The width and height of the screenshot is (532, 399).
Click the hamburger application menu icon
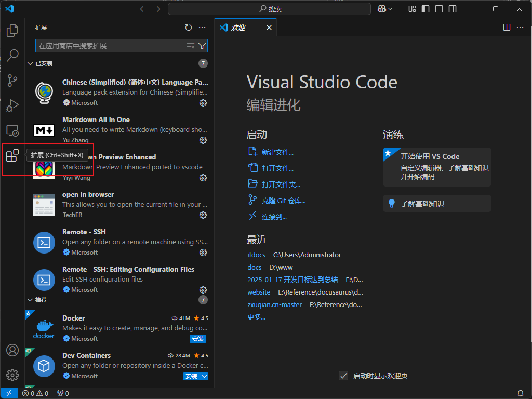(28, 9)
